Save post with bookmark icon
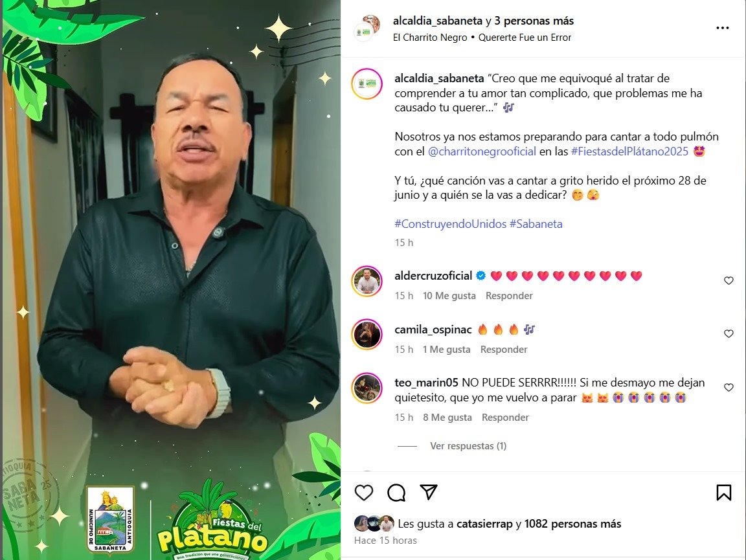 [723, 493]
